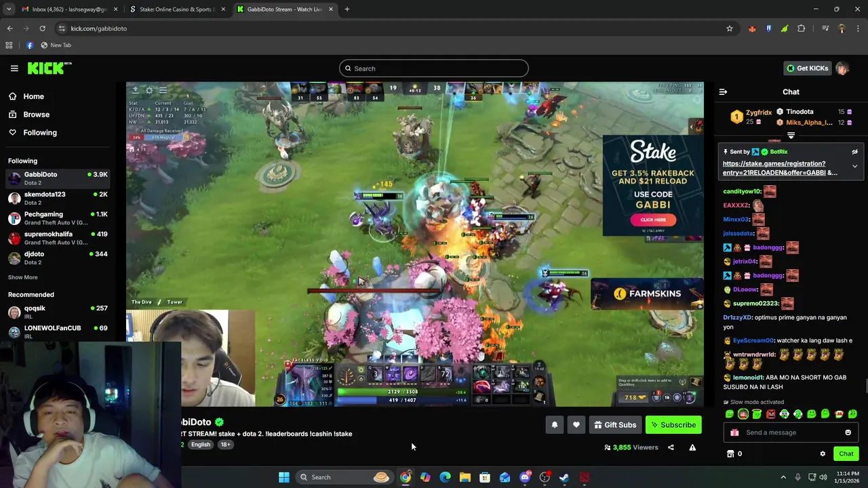Bookmark this page with star icon
The width and height of the screenshot is (868, 488).
(730, 28)
